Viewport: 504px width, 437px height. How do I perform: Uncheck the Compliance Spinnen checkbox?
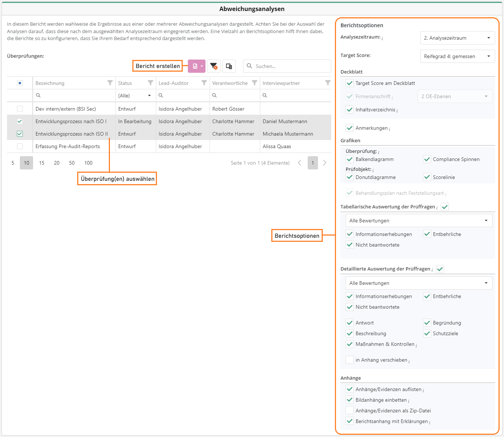pyautogui.click(x=427, y=159)
